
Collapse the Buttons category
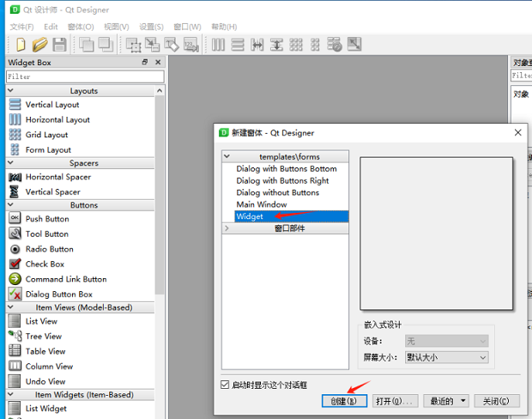click(10, 204)
